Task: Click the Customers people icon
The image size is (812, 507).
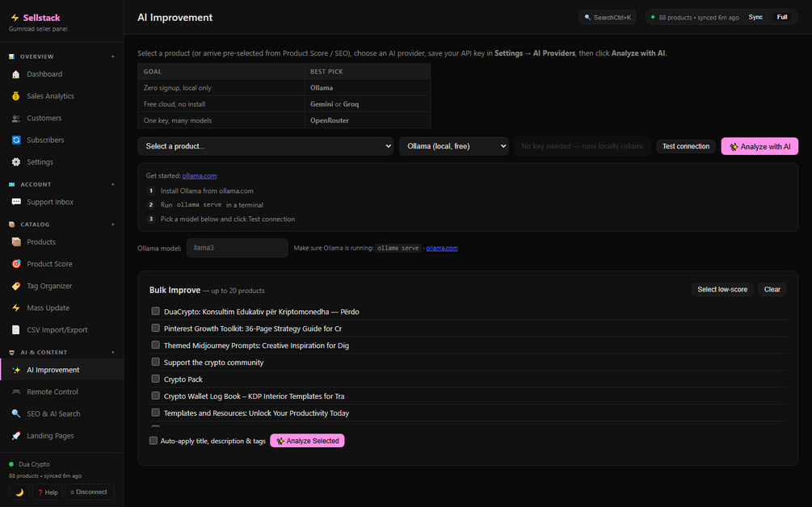Action: tap(16, 118)
